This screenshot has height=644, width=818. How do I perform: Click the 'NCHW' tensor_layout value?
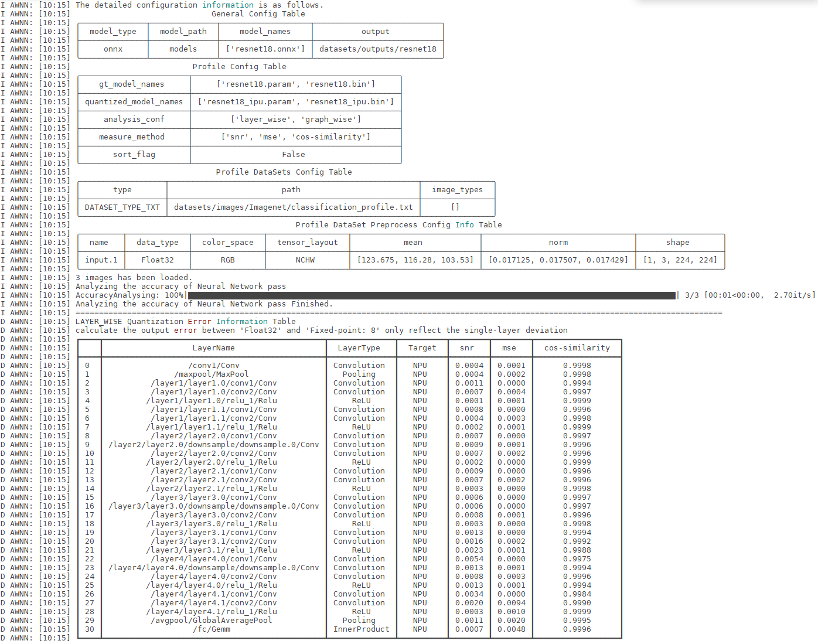point(305,260)
